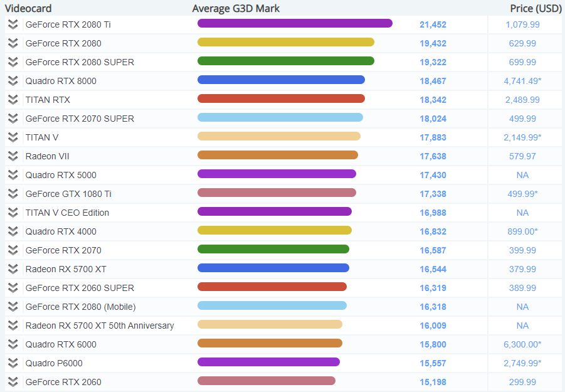Image resolution: width=565 pixels, height=392 pixels.
Task: Click the 629.99 price link
Action: (x=522, y=43)
